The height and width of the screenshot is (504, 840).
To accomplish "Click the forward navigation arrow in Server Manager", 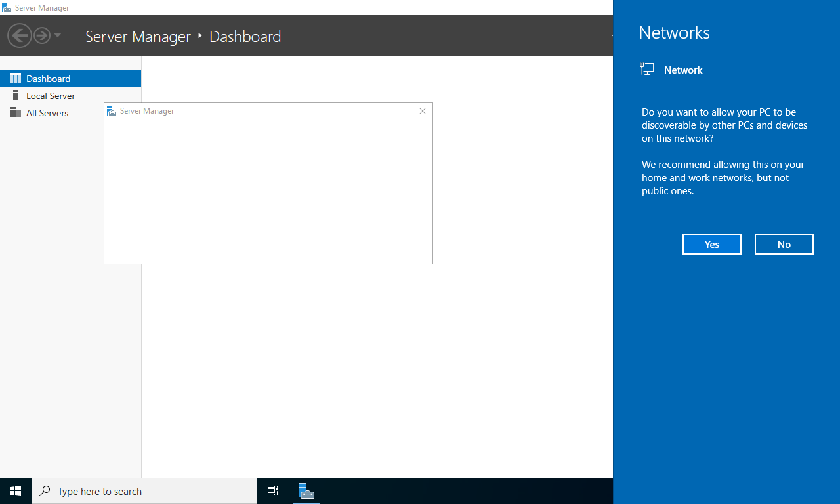I will click(x=42, y=35).
